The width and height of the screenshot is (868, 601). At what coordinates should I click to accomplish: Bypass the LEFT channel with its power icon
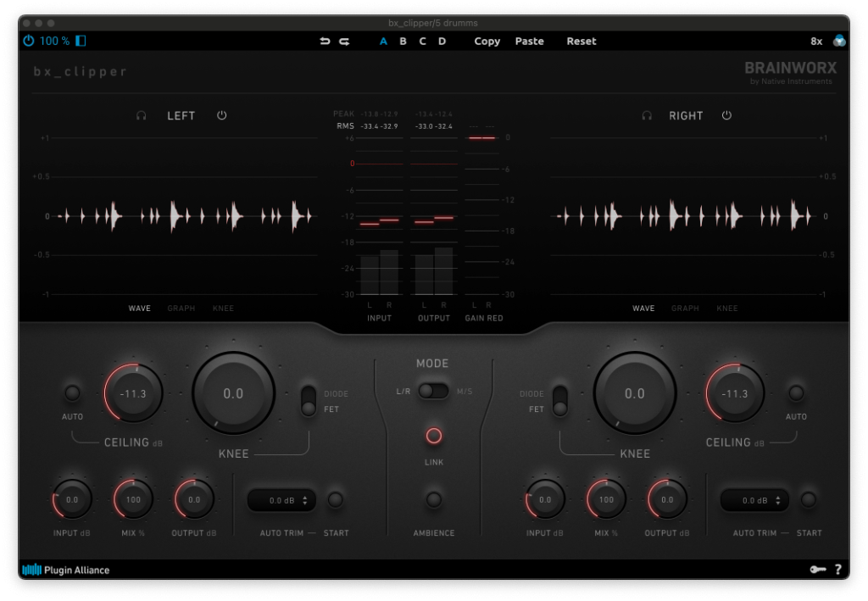(x=222, y=116)
